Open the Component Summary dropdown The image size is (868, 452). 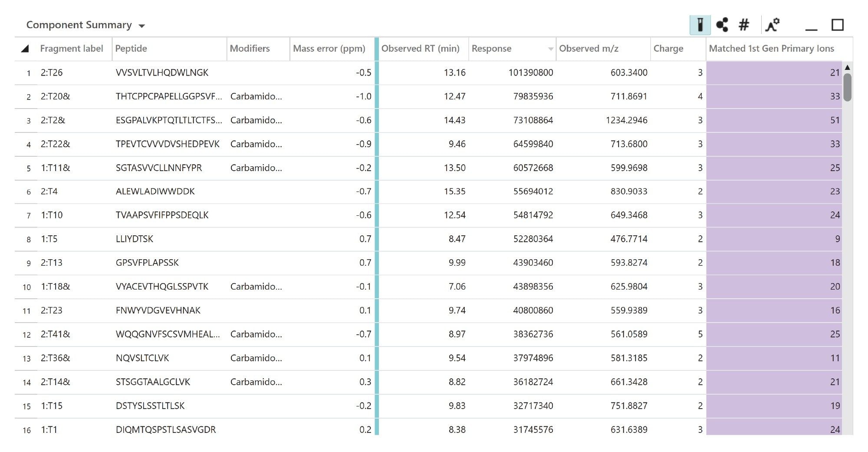[141, 26]
